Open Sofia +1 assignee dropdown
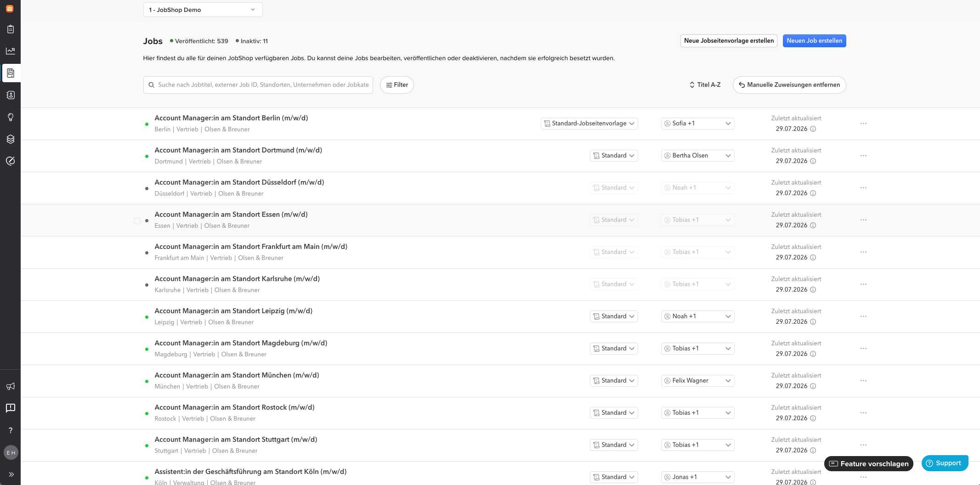Image resolution: width=980 pixels, height=485 pixels. 697,124
